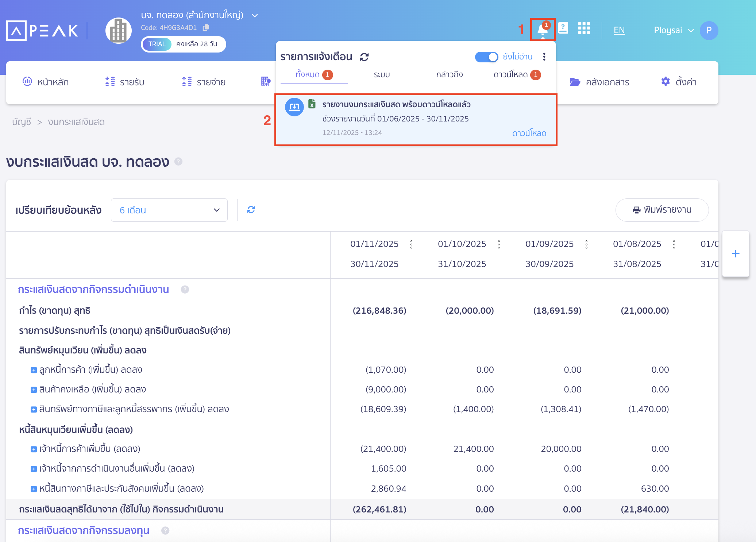Open the help guide book icon
756x542 pixels.
563,28
